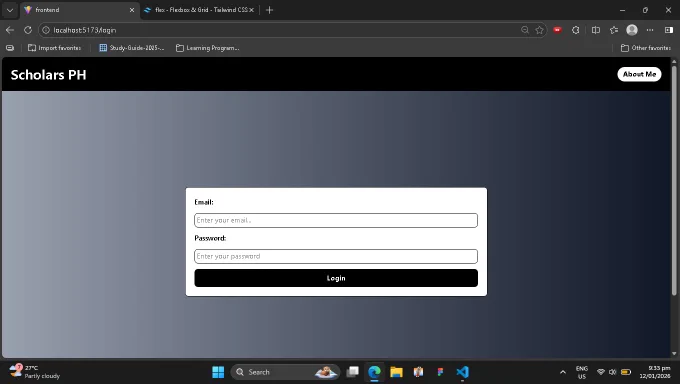
Task: Click the page vertical scrollbar
Action: click(674, 180)
